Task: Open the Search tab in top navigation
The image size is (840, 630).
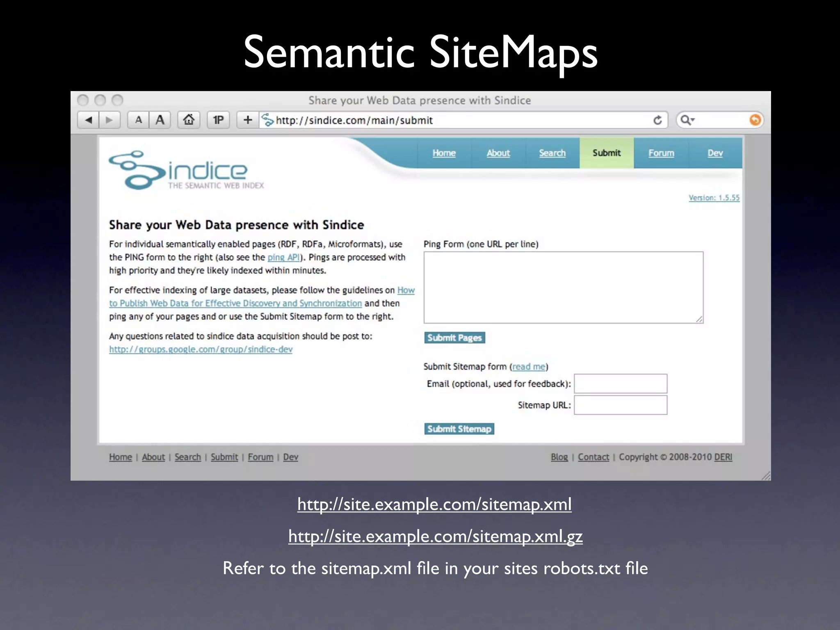Action: pyautogui.click(x=552, y=153)
